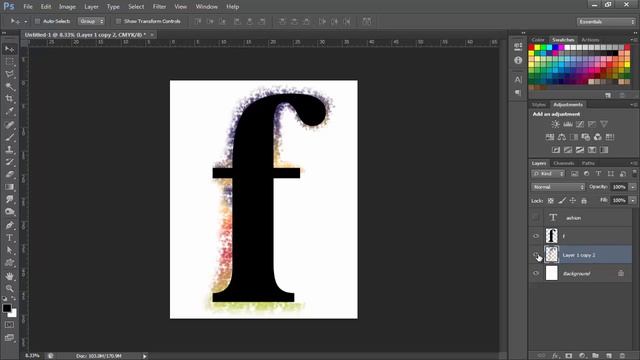Open the Layers panel flyout menu
Image resolution: width=640 pixels, height=360 pixels.
pyautogui.click(x=633, y=163)
